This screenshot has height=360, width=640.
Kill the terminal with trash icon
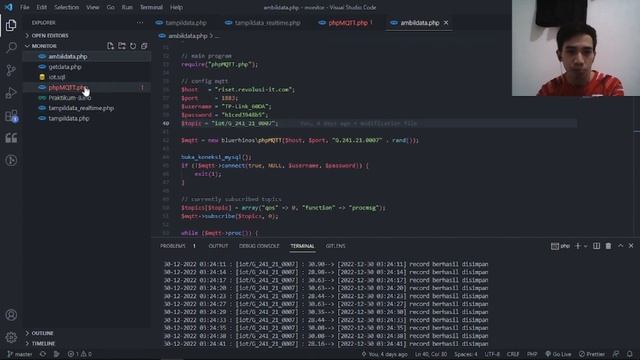608,246
